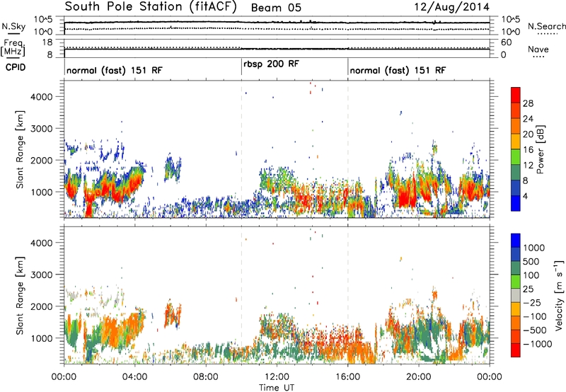Select the '20:00' time tick label
The height and width of the screenshot is (392, 566).
[x=419, y=377]
